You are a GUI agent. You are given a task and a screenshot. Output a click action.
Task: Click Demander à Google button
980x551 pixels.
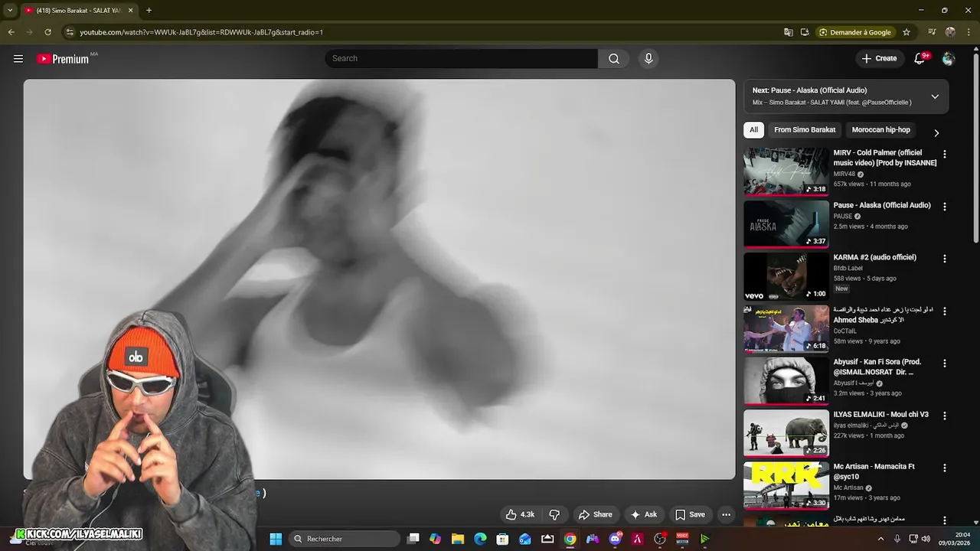(x=855, y=32)
